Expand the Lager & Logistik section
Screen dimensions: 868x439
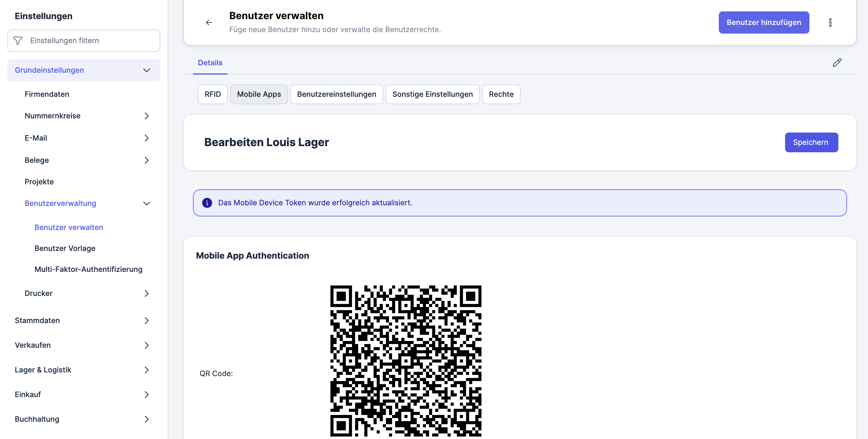pyautogui.click(x=147, y=370)
